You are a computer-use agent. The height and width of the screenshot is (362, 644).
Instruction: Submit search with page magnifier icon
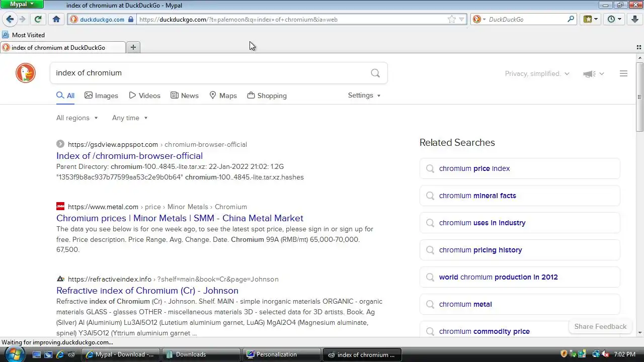point(375,73)
